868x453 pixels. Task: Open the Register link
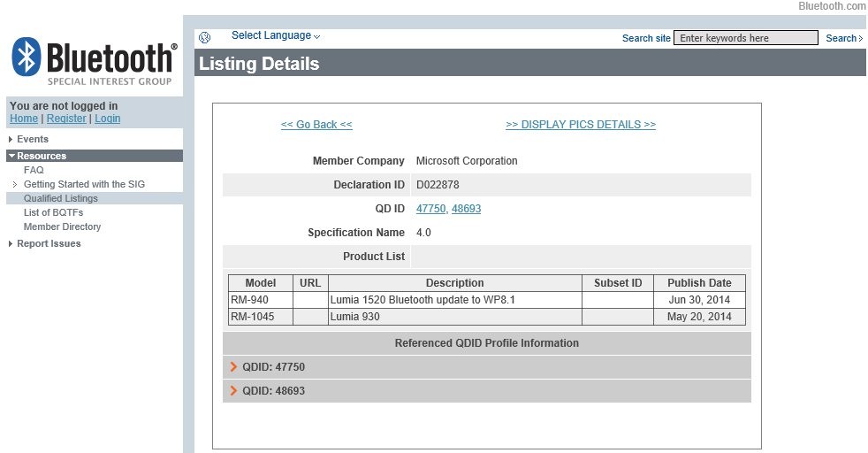pyautogui.click(x=66, y=119)
